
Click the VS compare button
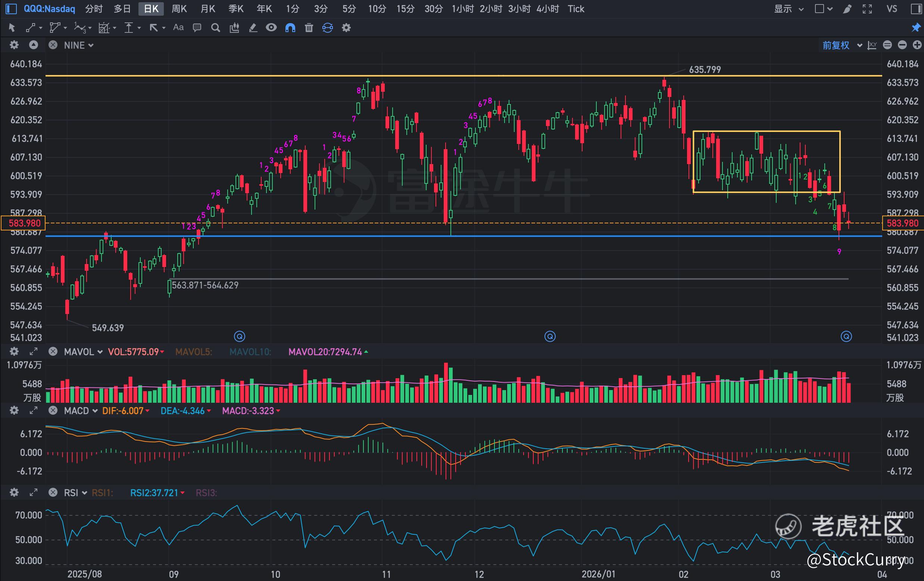tap(892, 9)
